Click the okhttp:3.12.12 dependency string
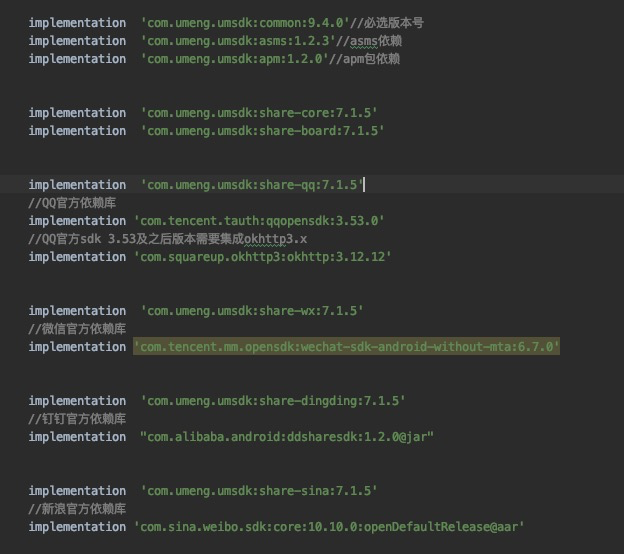Viewport: 624px width, 554px height. (263, 257)
